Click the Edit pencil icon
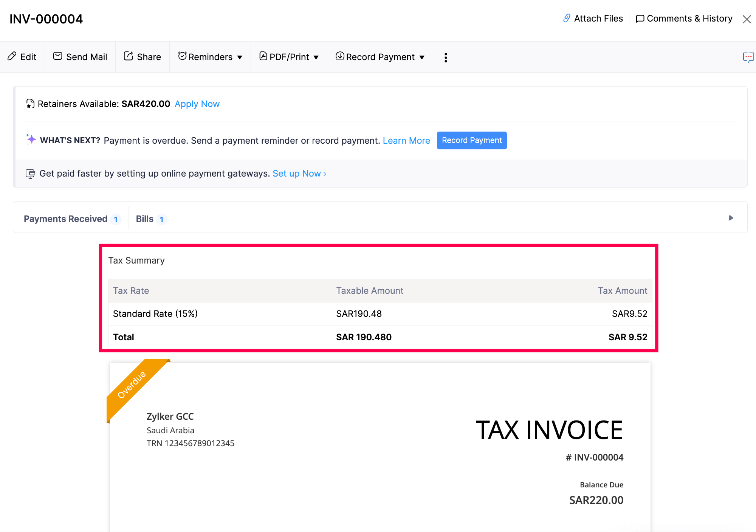Viewport: 756px width, 532px height. (12, 56)
